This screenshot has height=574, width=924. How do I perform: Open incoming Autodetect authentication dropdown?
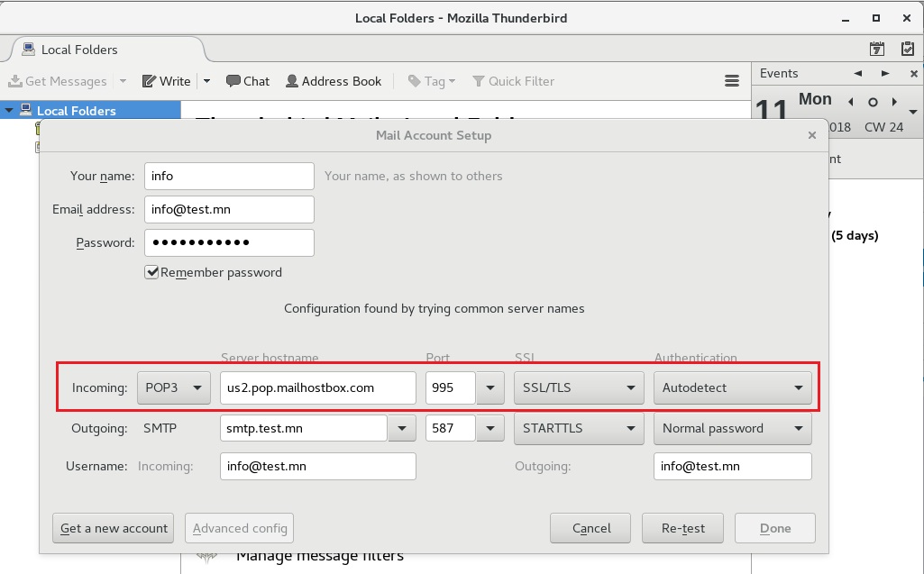tap(733, 387)
